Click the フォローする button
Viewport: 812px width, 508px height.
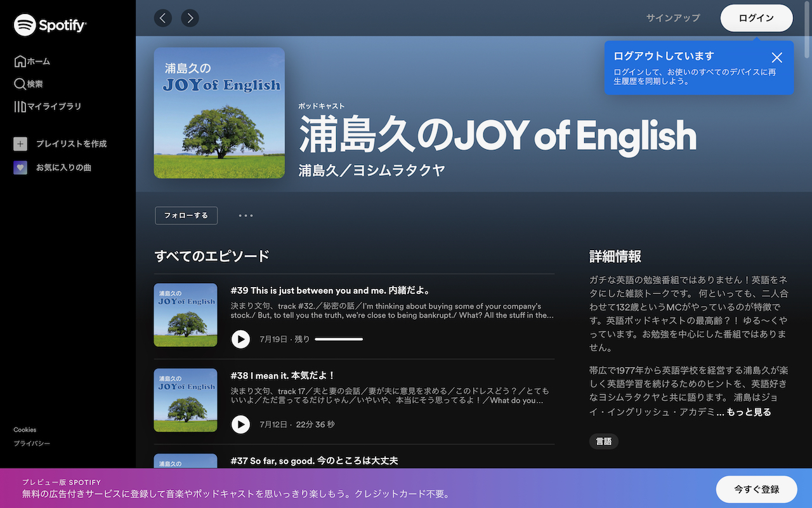[186, 215]
